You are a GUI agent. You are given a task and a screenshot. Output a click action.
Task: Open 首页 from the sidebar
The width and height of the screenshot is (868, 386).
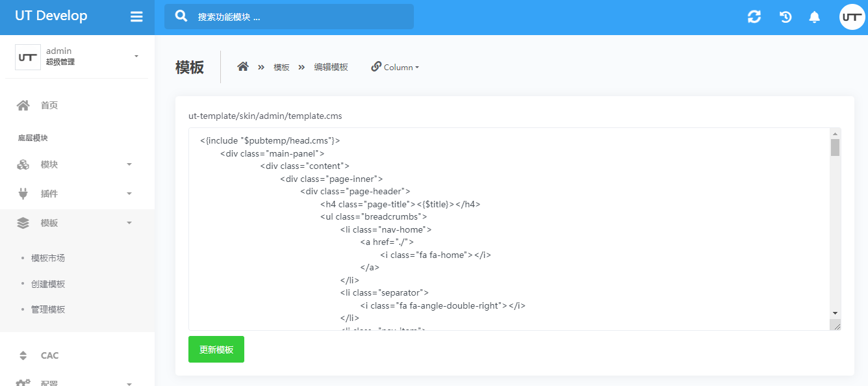click(49, 105)
